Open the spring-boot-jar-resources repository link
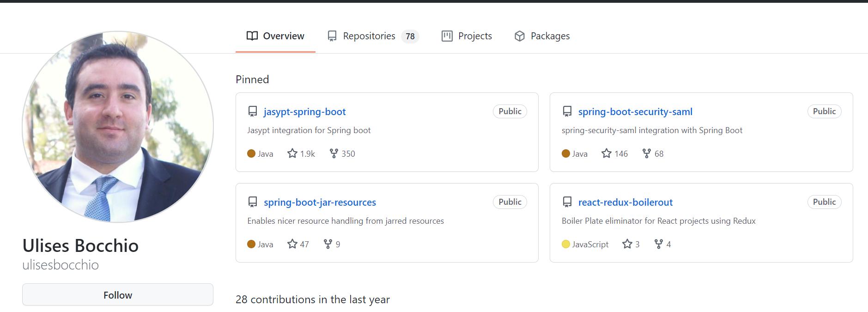Viewport: 868px width, 312px height. click(320, 202)
